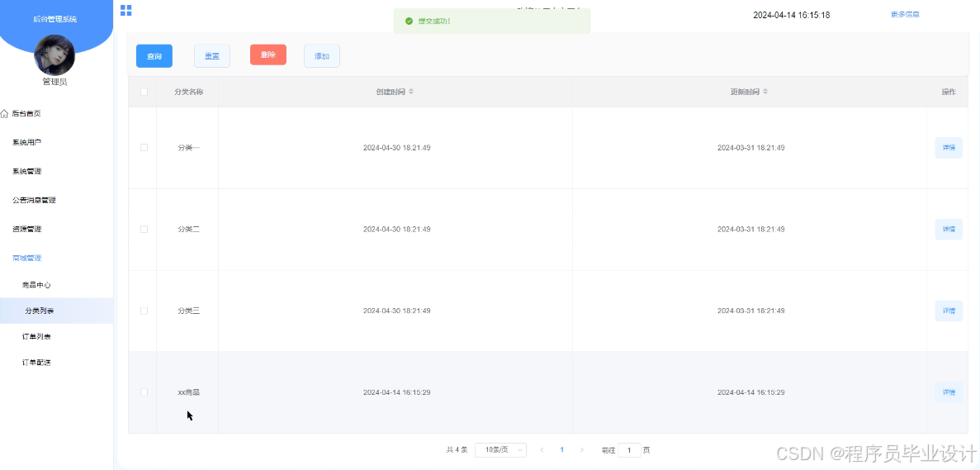Click 分类一 creation time 2024-04-30 18:21:49
Image resolution: width=980 pixels, height=470 pixels.
(x=397, y=148)
